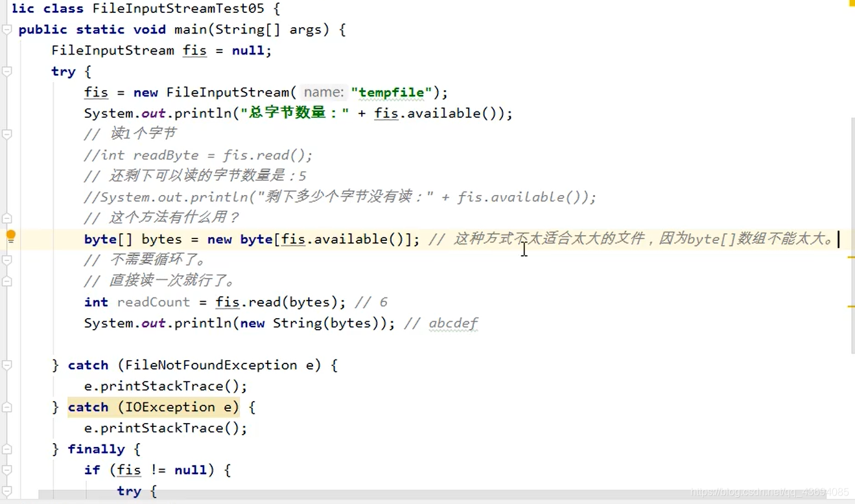
Task: Collapse fold marker at the finally line
Action: point(6,449)
